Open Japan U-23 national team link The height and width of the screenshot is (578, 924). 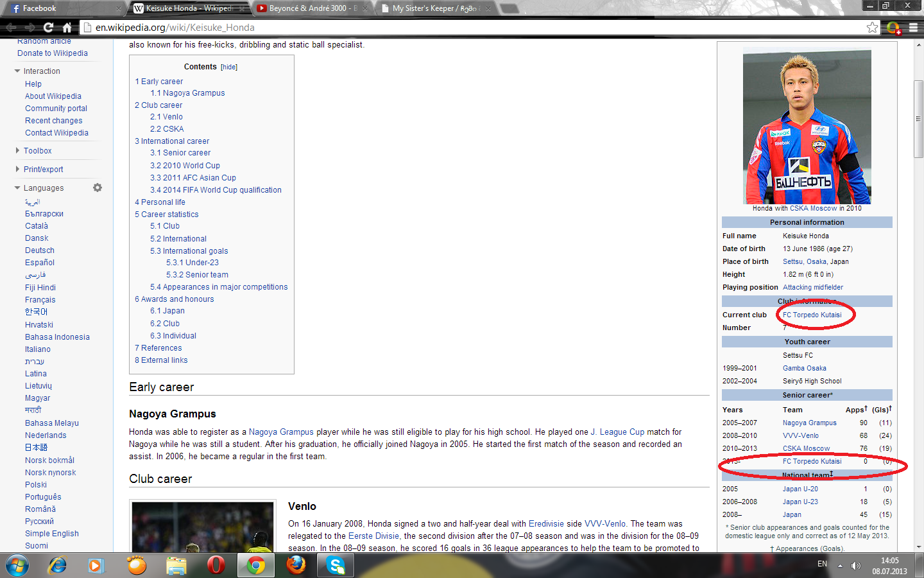coord(800,502)
